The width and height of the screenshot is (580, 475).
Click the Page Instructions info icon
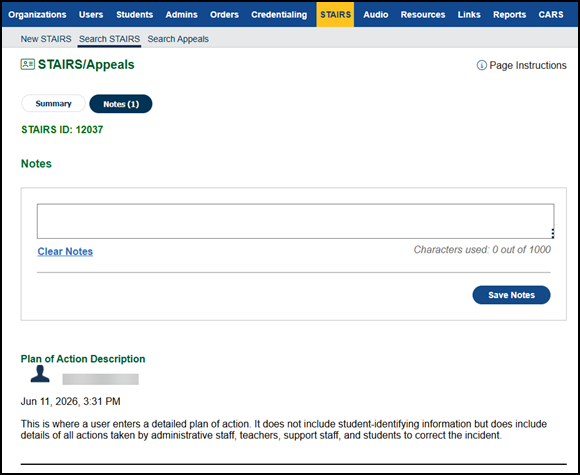(482, 65)
